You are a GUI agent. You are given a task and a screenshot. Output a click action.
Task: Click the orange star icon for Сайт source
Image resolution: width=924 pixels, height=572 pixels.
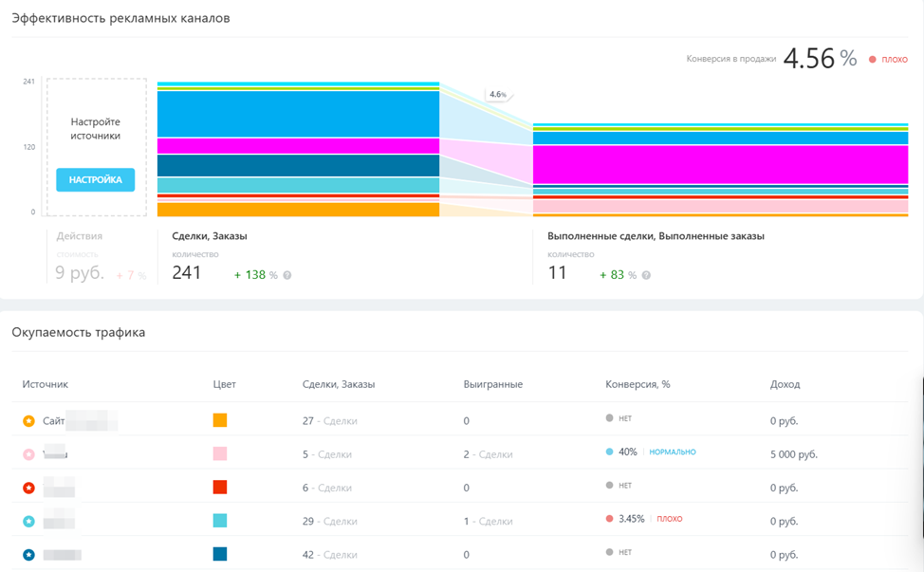28,420
